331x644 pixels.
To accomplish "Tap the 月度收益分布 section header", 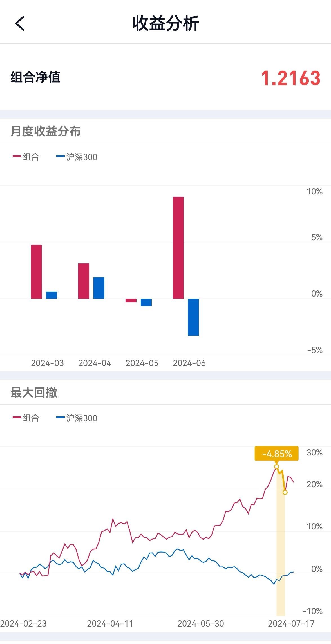I will point(46,131).
